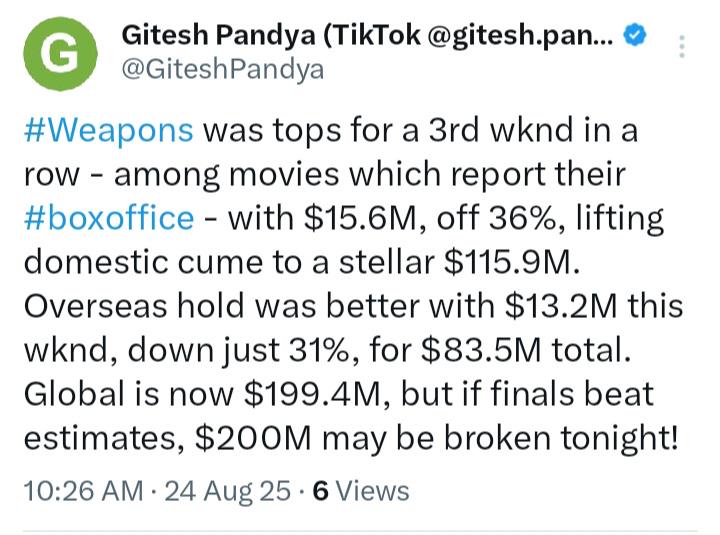
Task: Open the three-dot more options menu
Action: coord(682,46)
